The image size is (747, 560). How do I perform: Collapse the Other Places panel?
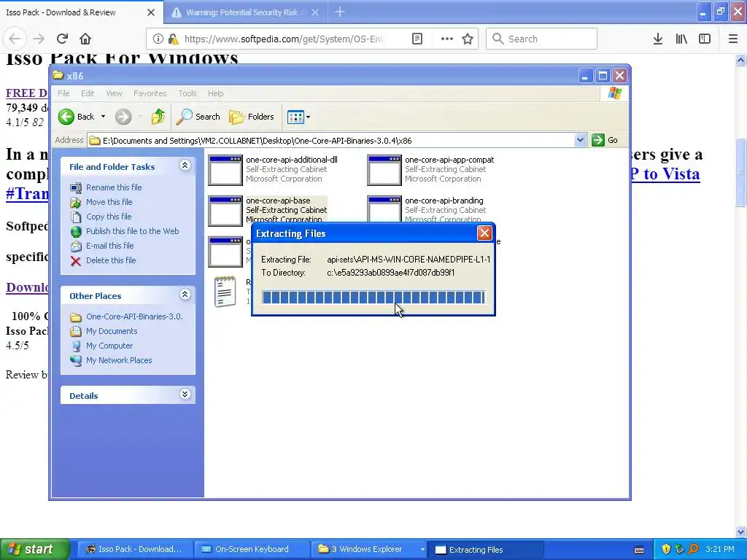click(x=185, y=295)
